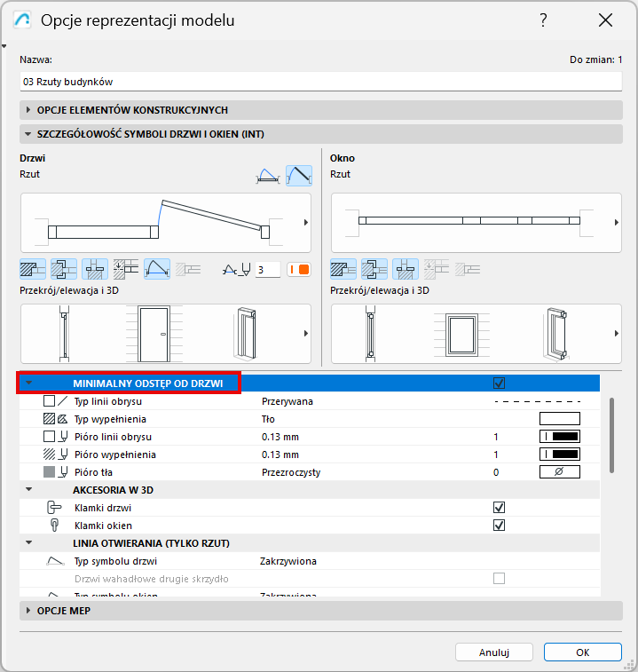Click the Drzwi wahadłowe drugie skrzydło checkbox
Image resolution: width=638 pixels, height=672 pixels.
pyautogui.click(x=500, y=579)
